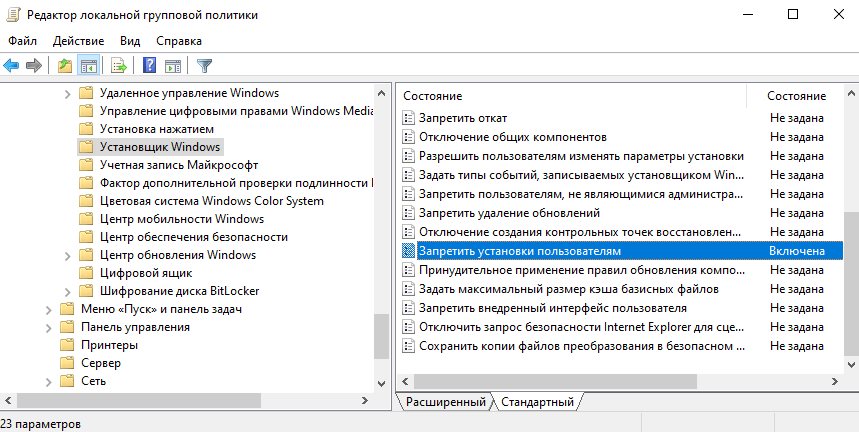Click the policy icon beside Запретить откат
This screenshot has width=859, height=432.
pyautogui.click(x=408, y=118)
